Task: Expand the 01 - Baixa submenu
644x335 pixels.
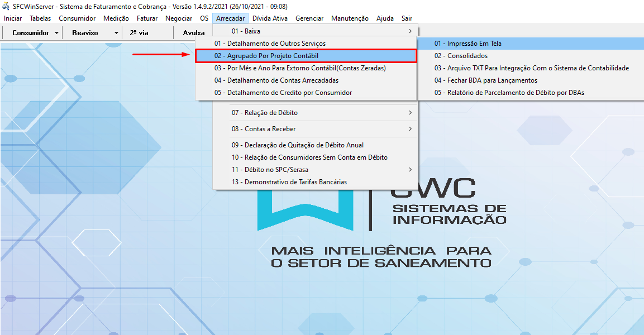Action: pyautogui.click(x=314, y=31)
